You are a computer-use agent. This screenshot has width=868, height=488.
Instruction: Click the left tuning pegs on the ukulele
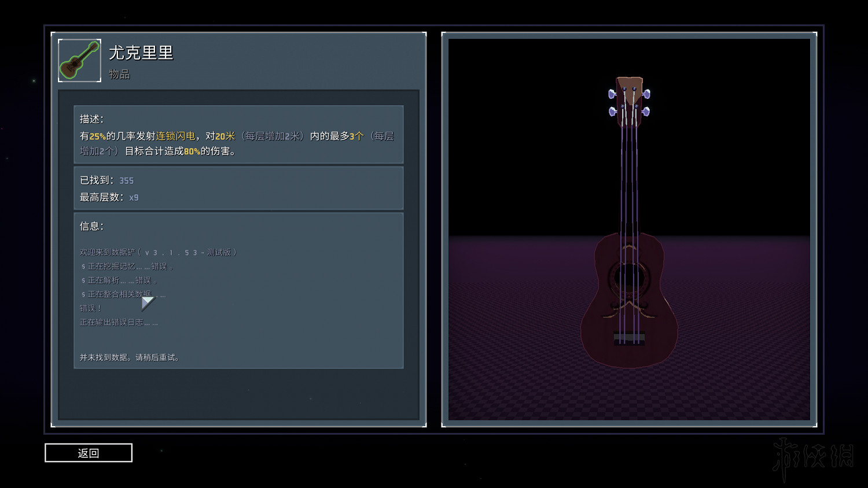pyautogui.click(x=612, y=102)
